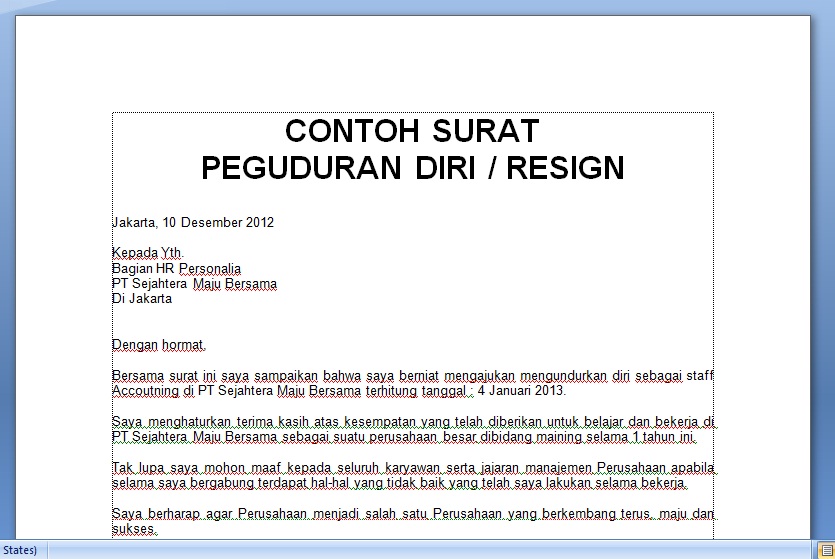The height and width of the screenshot is (559, 835).
Task: Click the line starting "Saya menghaturkan terima kasih"
Action: [x=413, y=422]
